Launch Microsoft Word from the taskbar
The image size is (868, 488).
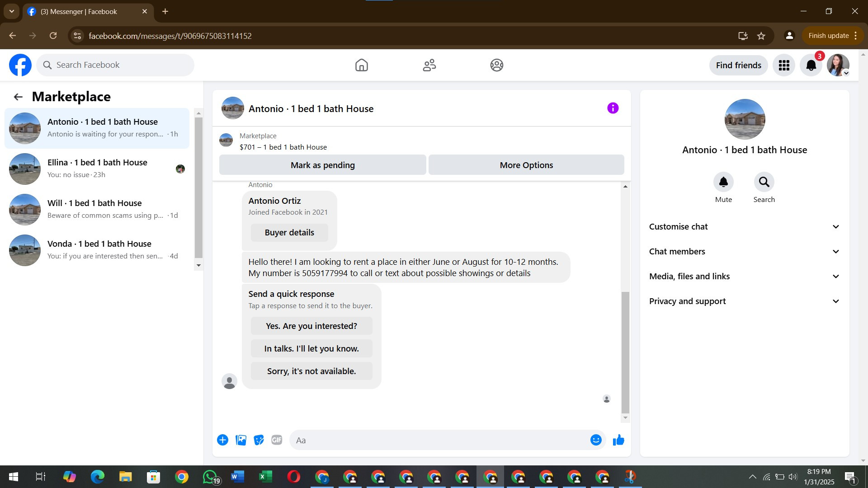tap(237, 477)
